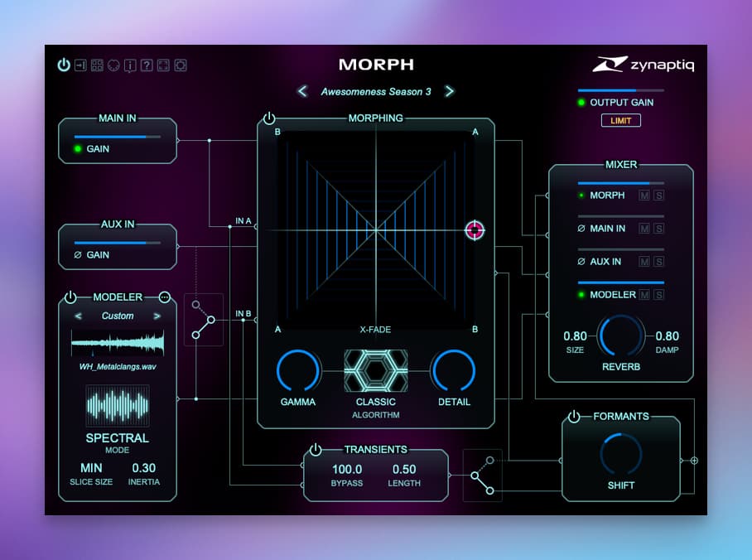Image resolution: width=752 pixels, height=560 pixels.
Task: Toggle the FORMANTS section power button
Action: (x=574, y=417)
